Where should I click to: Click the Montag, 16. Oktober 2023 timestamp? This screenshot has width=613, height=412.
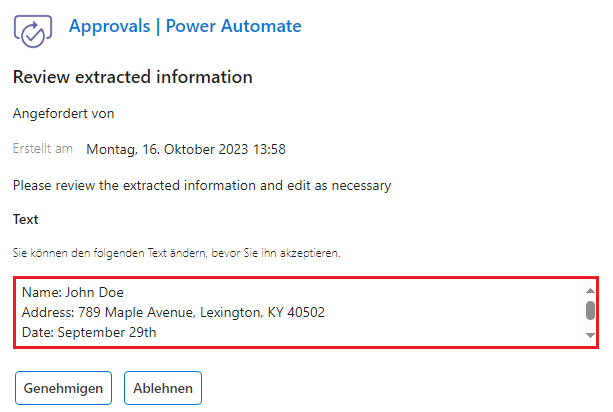click(186, 149)
